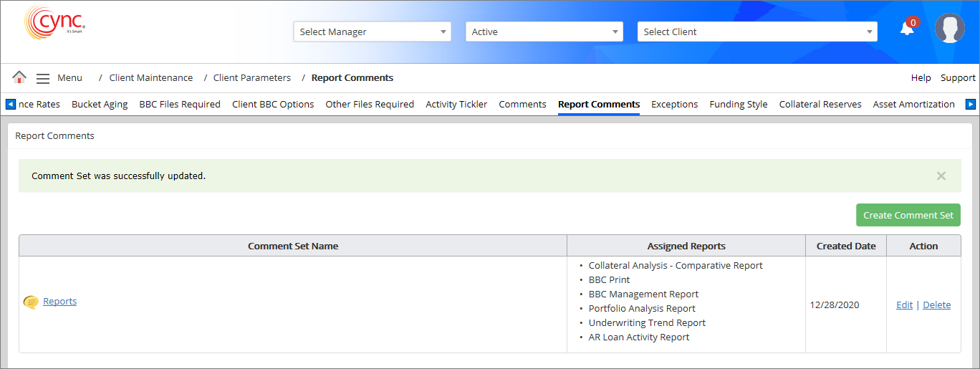Dismiss the success message banner
Screen dimensions: 980x369
click(941, 176)
